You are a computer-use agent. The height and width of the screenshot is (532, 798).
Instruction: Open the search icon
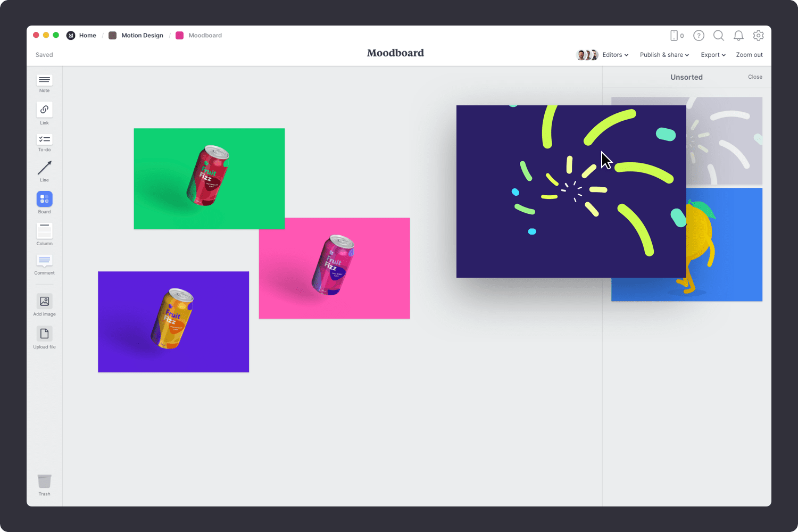(x=718, y=35)
